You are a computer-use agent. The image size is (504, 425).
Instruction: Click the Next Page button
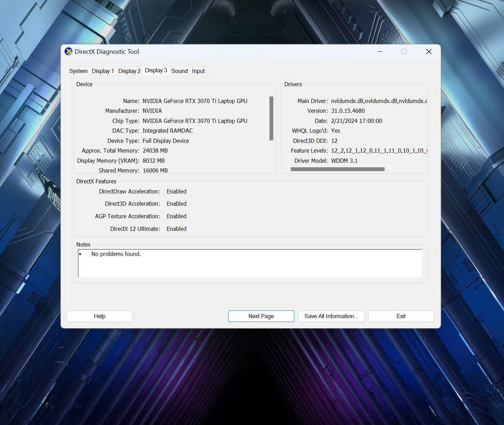261,316
